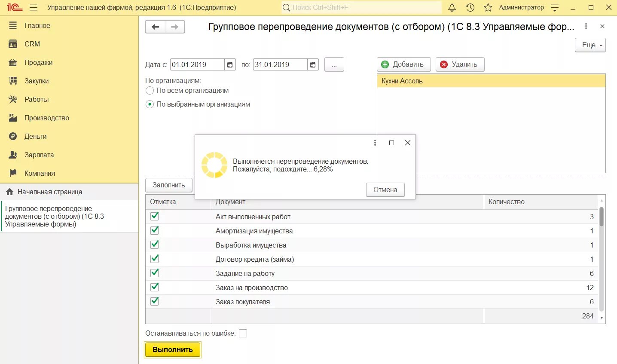Open favorites star icon
617x364 pixels.
coord(488,7)
